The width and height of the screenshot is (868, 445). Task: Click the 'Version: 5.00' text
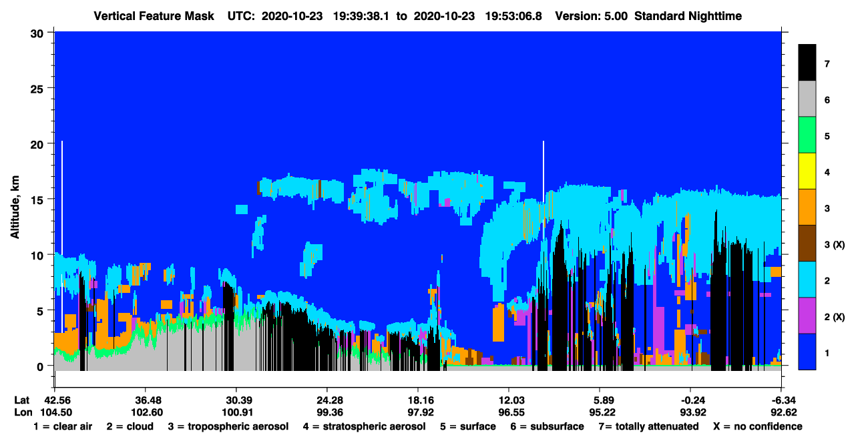click(592, 15)
